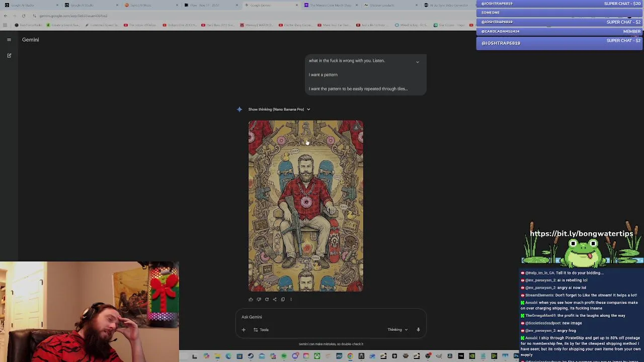This screenshot has width=644, height=362.
Task: Click the Gemini title text
Action: pos(30,40)
